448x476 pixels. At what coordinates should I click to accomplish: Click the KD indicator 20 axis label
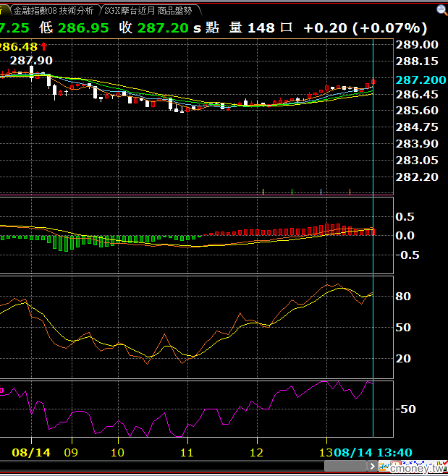pos(402,359)
